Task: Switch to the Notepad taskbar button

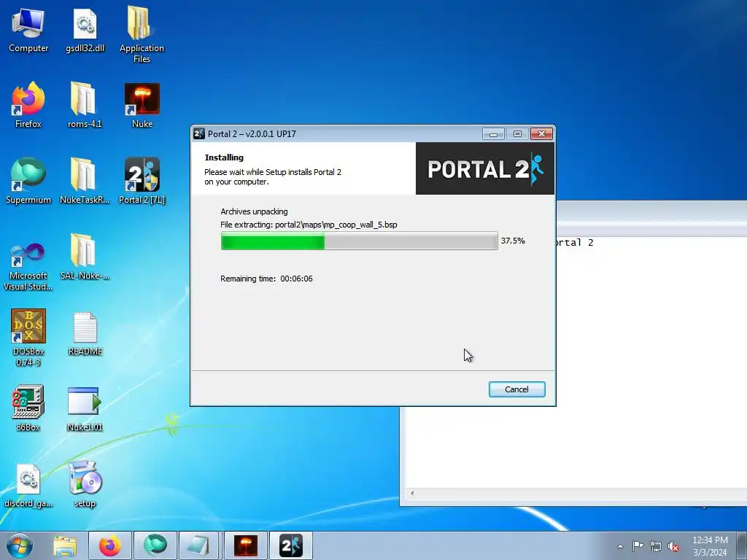Action: [198, 545]
